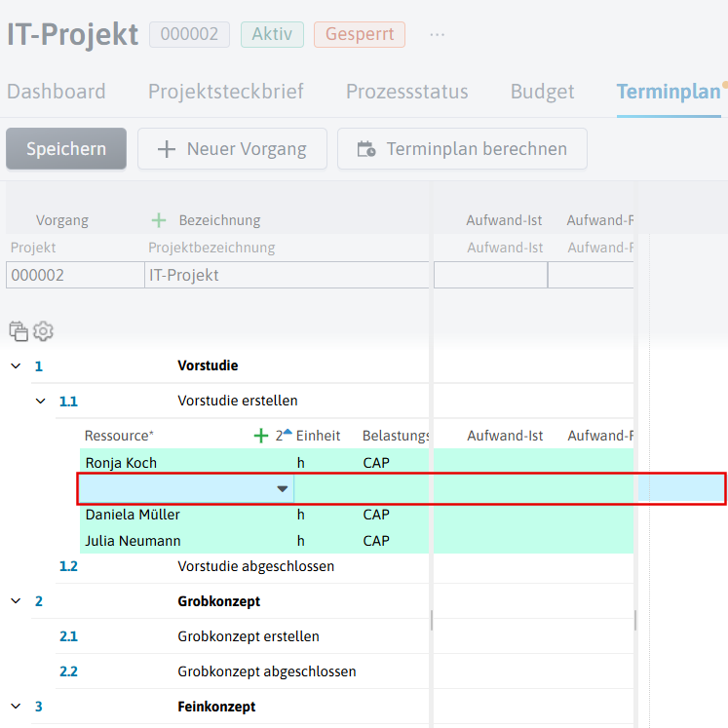Open the resource dropdown in the empty row
Viewport: 728px width, 728px height.
283,489
